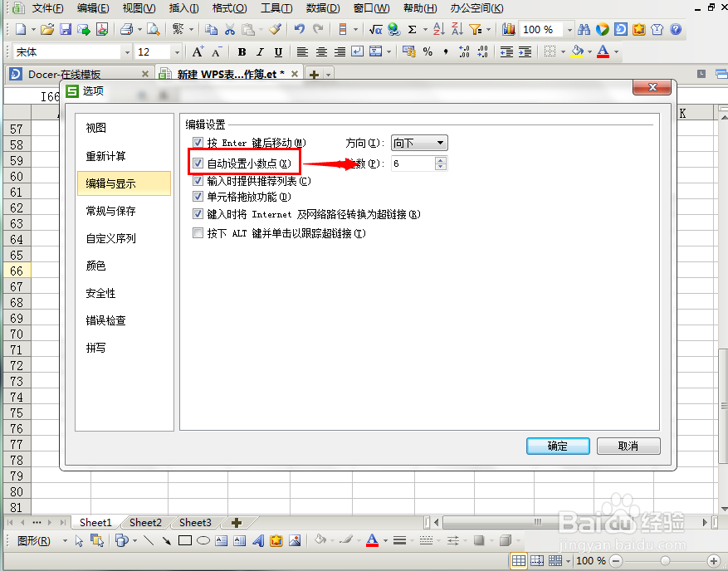The image size is (728, 571).
Task: Expand the AutoSum dropdown arrow
Action: click(x=425, y=30)
